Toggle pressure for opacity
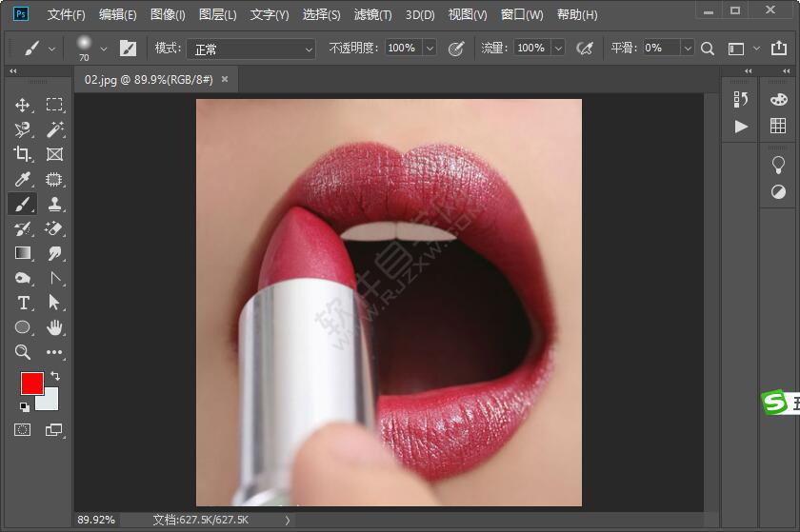The image size is (800, 532). pos(455,49)
